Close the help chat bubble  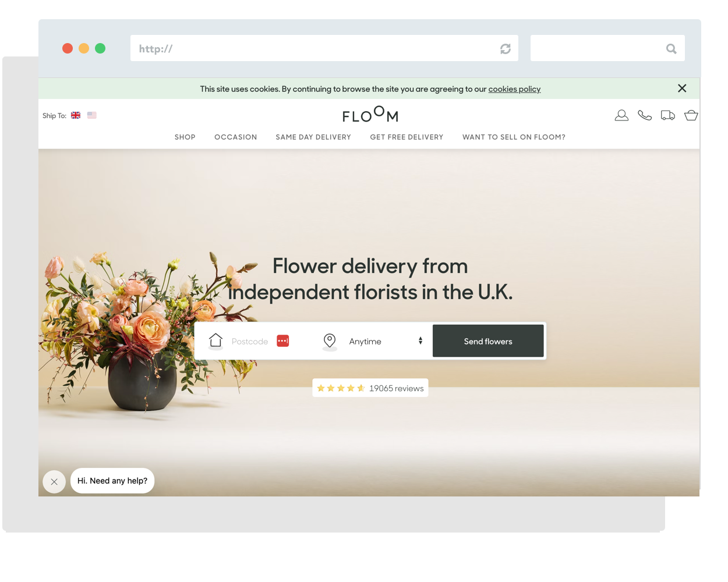[54, 482]
